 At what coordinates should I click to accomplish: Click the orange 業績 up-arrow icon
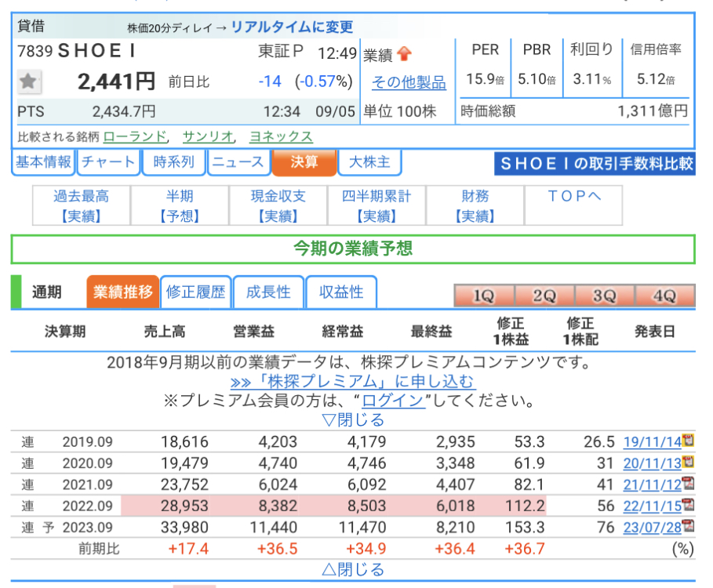click(404, 54)
